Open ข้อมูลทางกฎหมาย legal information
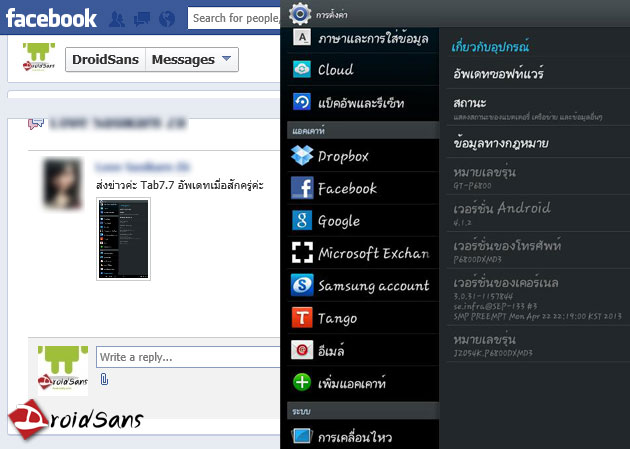This screenshot has height=449, width=630. 538,143
